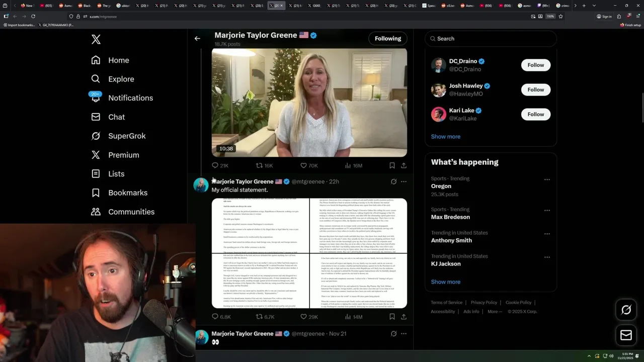Open the taskbar volume icon
The width and height of the screenshot is (644, 362).
(x=611, y=356)
